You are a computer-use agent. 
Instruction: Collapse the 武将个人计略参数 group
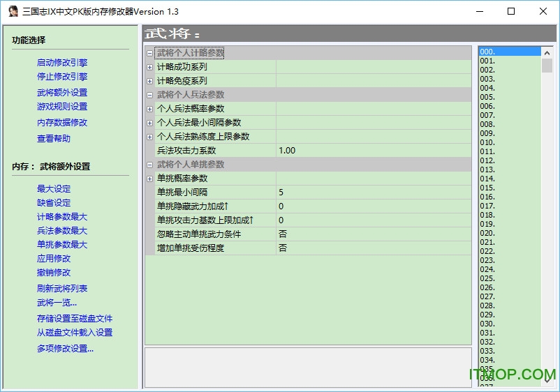pos(149,53)
